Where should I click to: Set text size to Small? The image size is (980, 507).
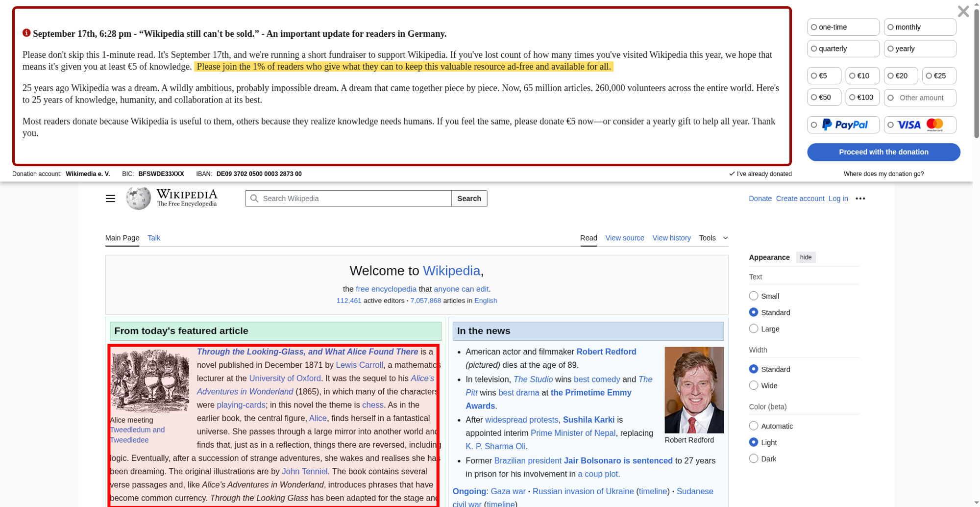754,296
